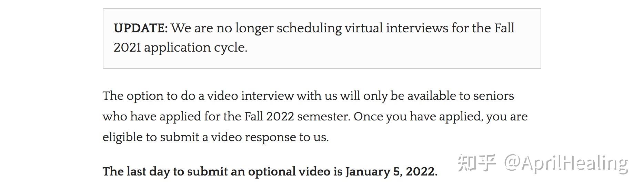
Task: Click the phrase "will only be" in paragraph
Action: 372,96
